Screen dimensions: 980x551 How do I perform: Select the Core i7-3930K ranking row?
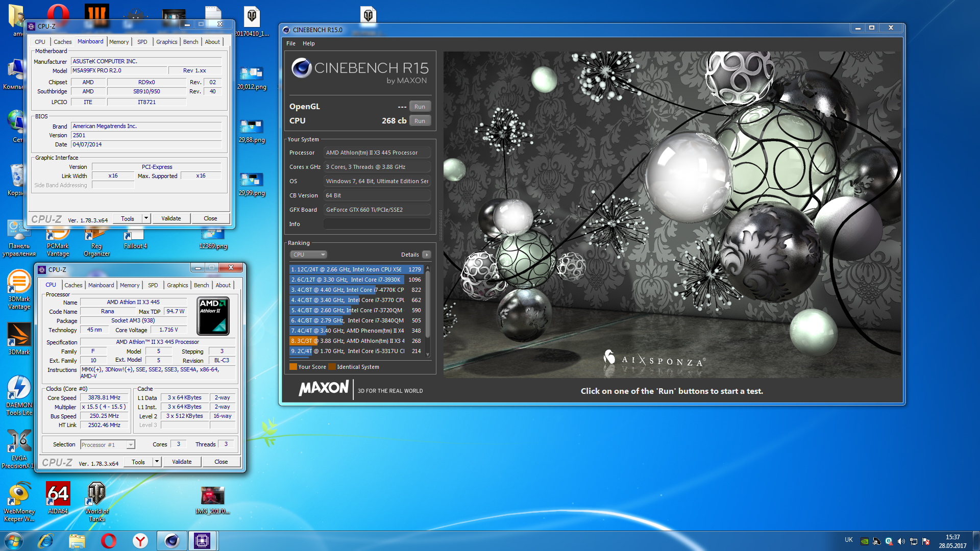[356, 280]
